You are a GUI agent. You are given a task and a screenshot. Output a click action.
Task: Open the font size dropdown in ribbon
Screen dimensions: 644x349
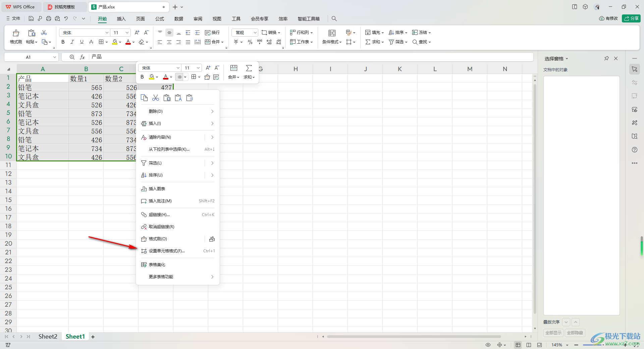tap(127, 33)
